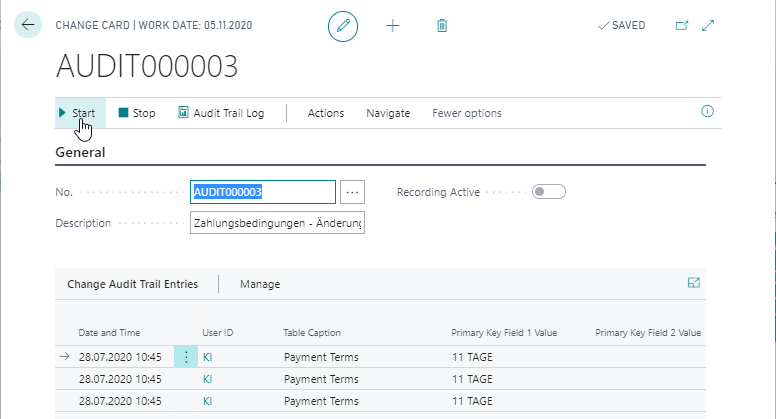
Task: Stop the audit recording
Action: click(137, 113)
